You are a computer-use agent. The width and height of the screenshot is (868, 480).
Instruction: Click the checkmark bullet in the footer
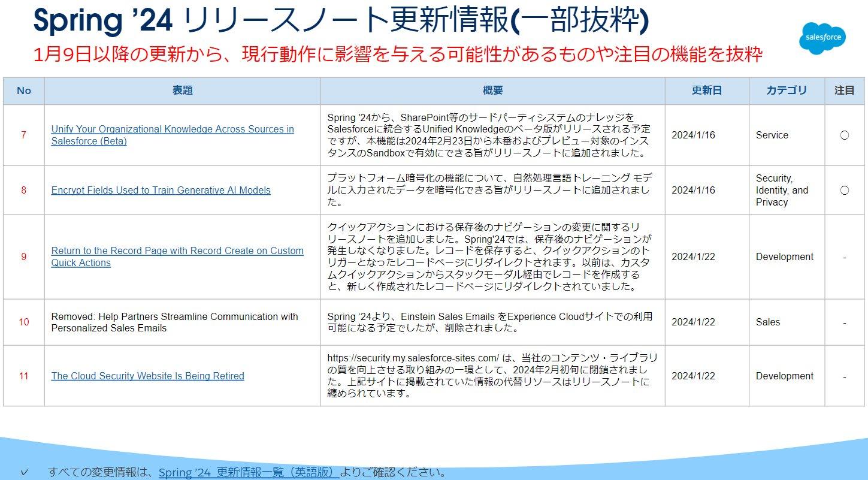point(24,472)
